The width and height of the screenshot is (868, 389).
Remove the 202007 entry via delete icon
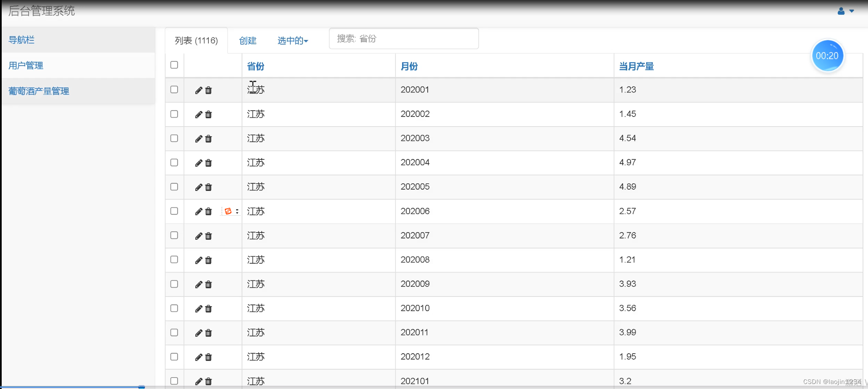click(208, 236)
